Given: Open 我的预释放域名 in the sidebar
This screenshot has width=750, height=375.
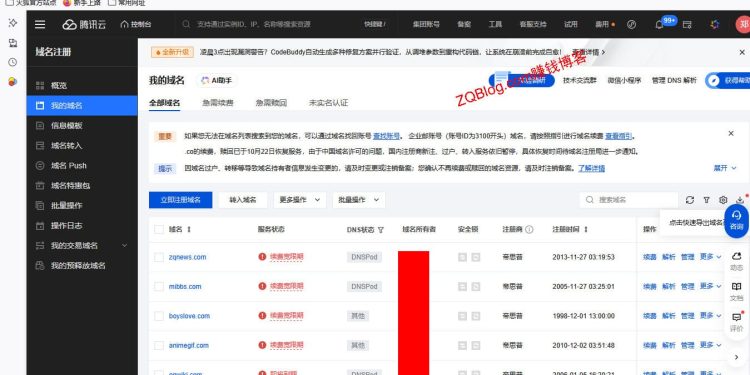Looking at the screenshot, I should 82,265.
